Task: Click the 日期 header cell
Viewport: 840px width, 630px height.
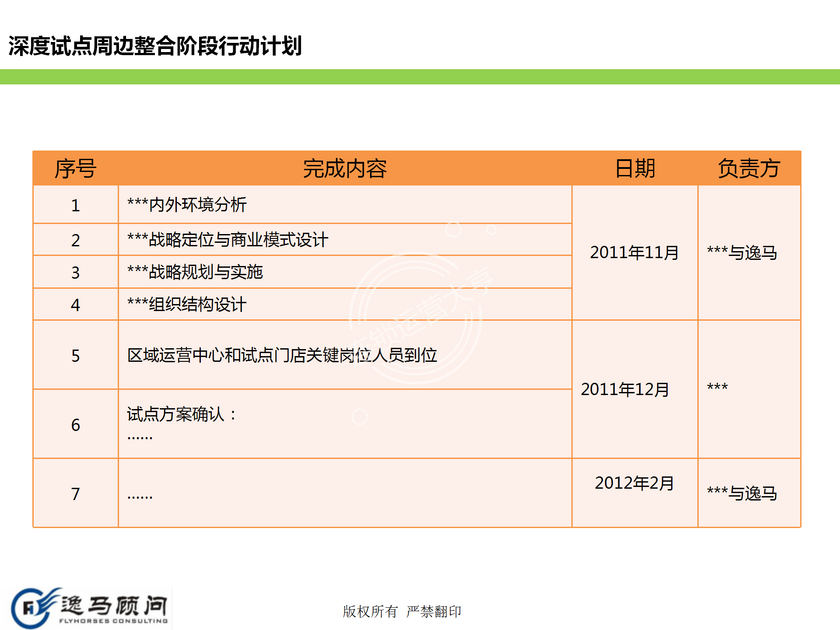Action: point(634,168)
